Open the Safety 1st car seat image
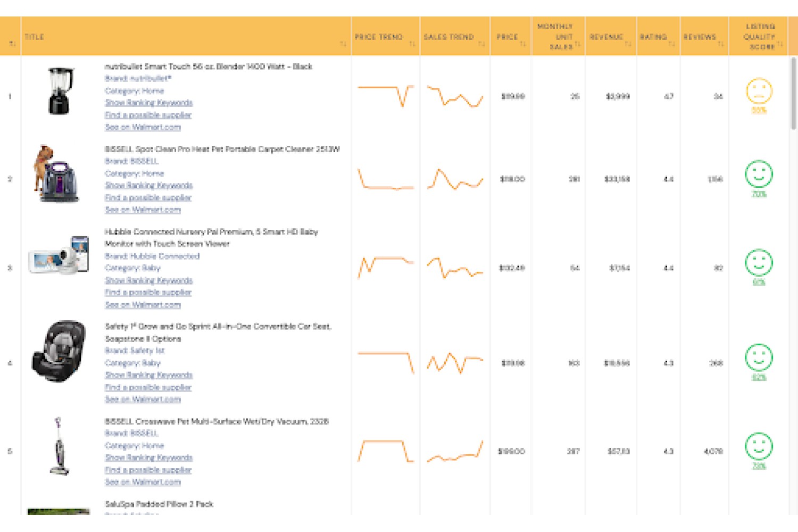798x532 pixels. click(59, 352)
